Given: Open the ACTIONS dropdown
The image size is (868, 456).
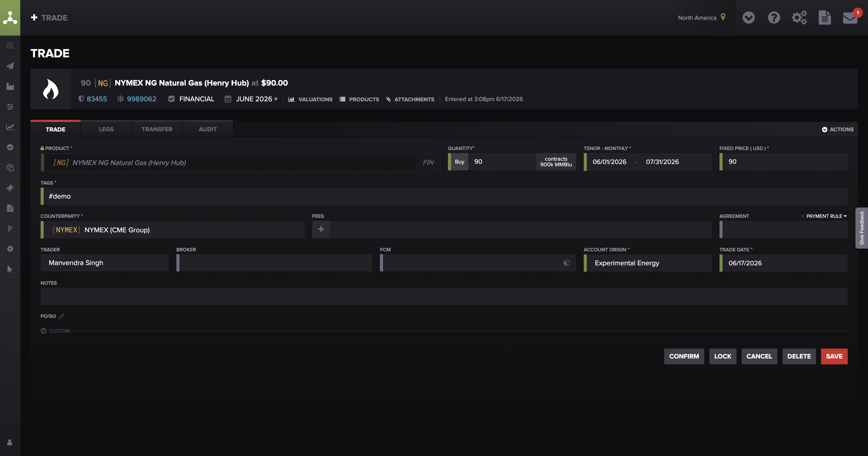Looking at the screenshot, I should 837,129.
